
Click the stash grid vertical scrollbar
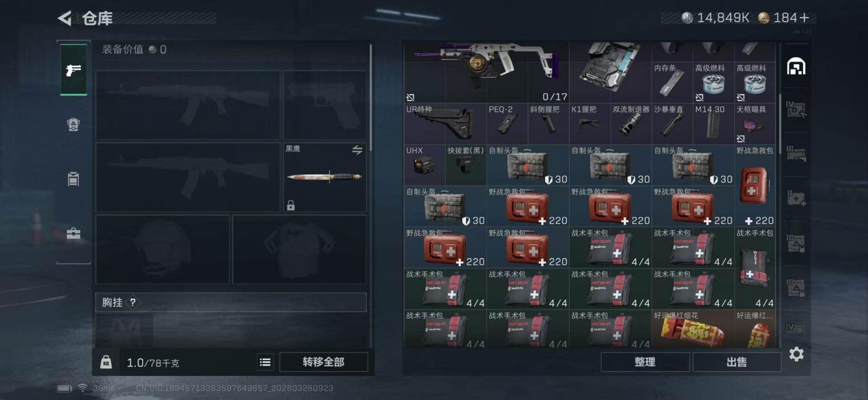pyautogui.click(x=780, y=120)
